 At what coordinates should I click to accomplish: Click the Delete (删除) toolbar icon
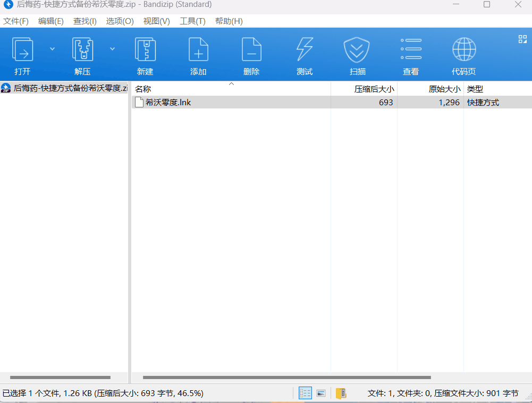click(251, 49)
